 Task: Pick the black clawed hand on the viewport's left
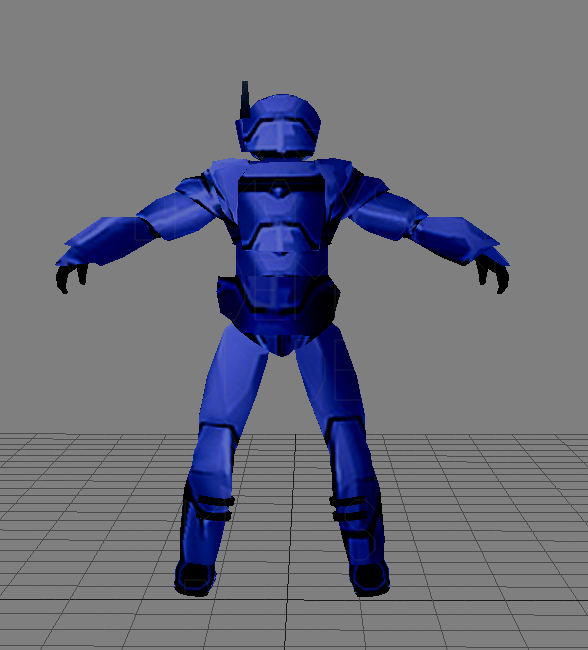[x=70, y=278]
